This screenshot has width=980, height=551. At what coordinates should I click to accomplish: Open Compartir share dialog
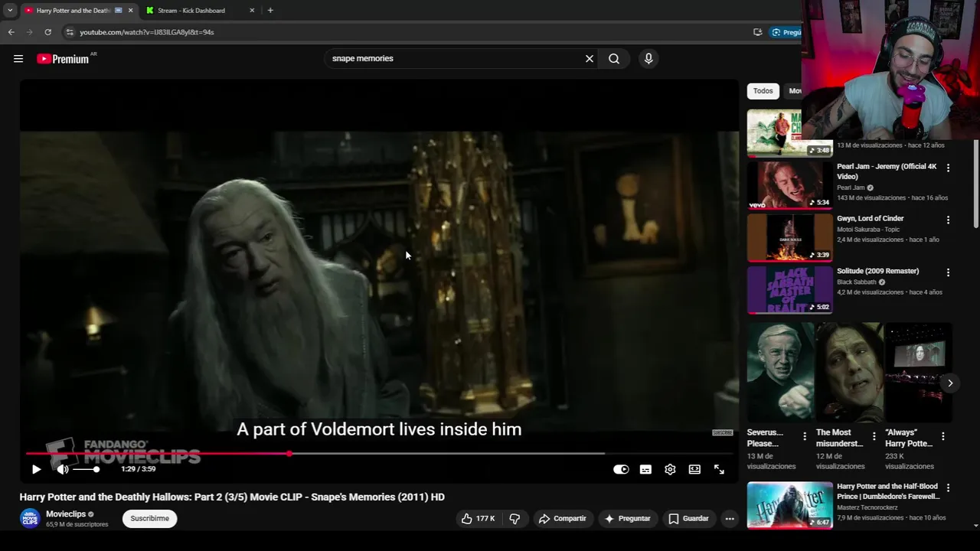[x=562, y=519]
